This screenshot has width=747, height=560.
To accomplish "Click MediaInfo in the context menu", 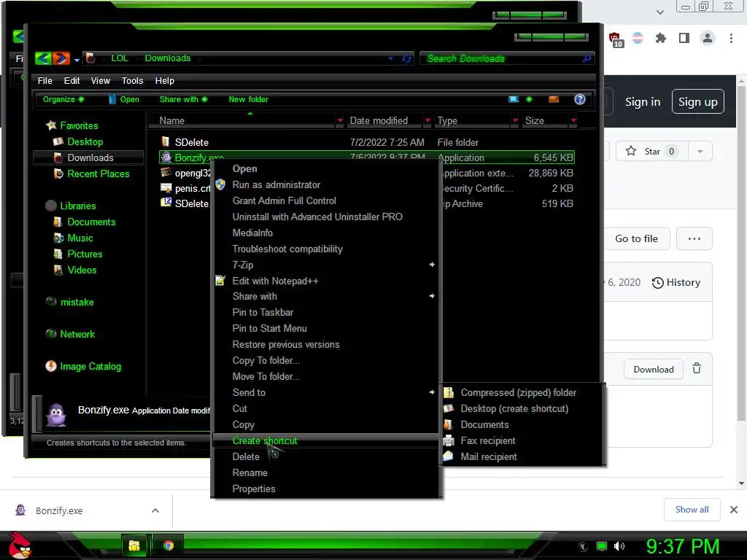I will (x=252, y=233).
